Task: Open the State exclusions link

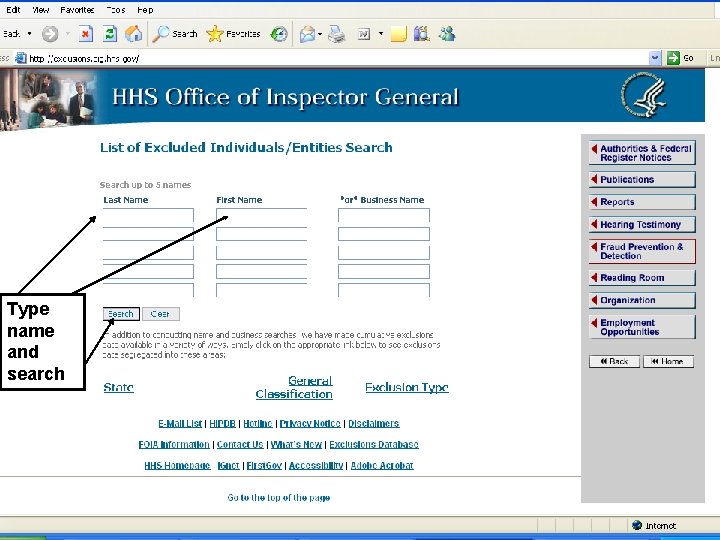Action: (x=118, y=387)
